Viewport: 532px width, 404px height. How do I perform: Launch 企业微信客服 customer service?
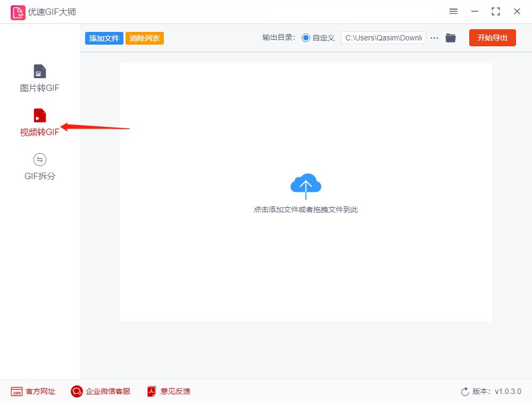(x=100, y=391)
